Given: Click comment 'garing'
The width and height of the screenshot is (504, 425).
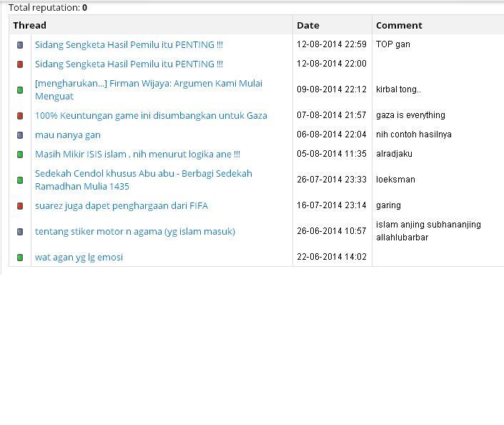Looking at the screenshot, I should click(388, 205).
